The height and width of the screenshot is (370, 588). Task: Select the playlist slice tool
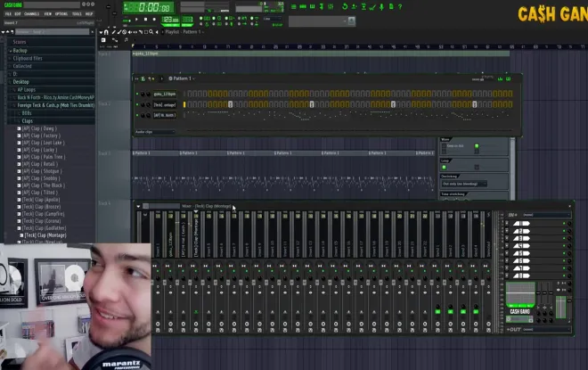click(x=140, y=32)
